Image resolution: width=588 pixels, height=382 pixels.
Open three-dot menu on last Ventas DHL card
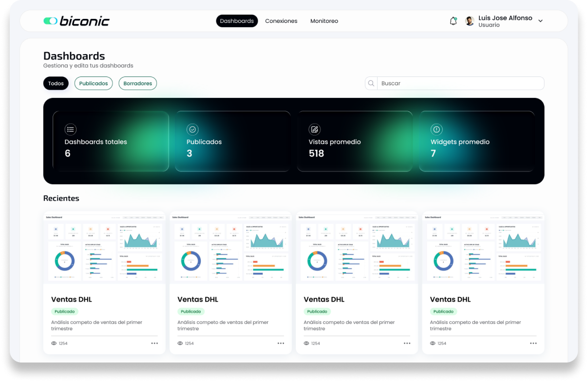[533, 344]
